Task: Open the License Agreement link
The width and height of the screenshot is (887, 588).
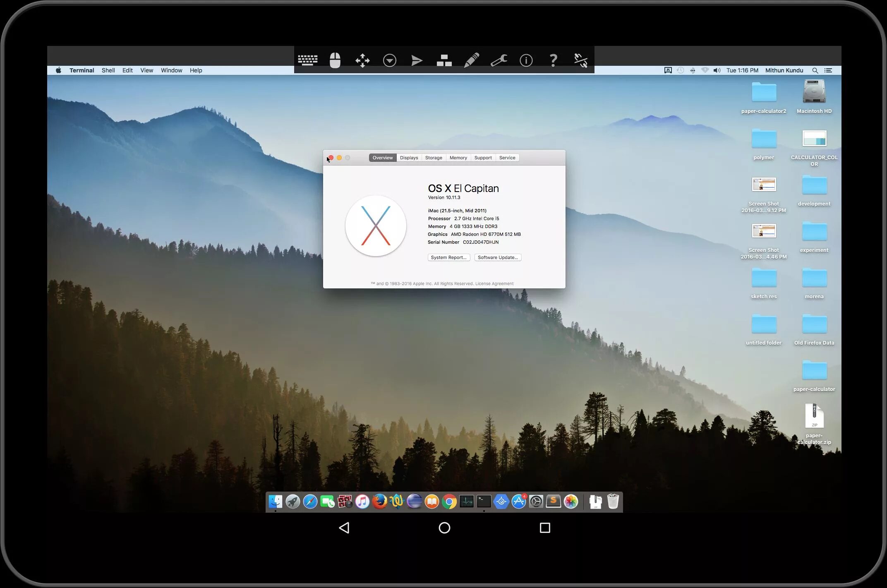Action: [x=494, y=283]
